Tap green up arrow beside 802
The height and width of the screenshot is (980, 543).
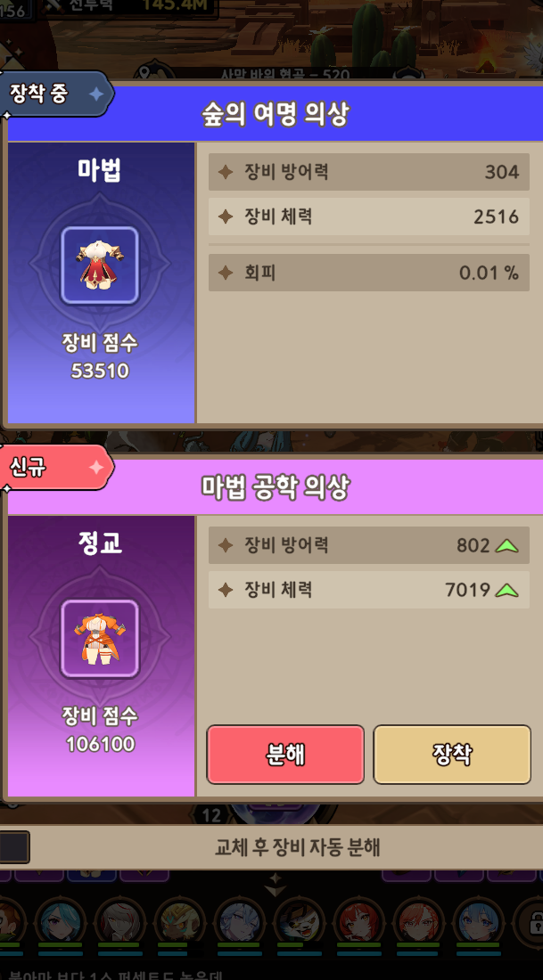tap(506, 545)
